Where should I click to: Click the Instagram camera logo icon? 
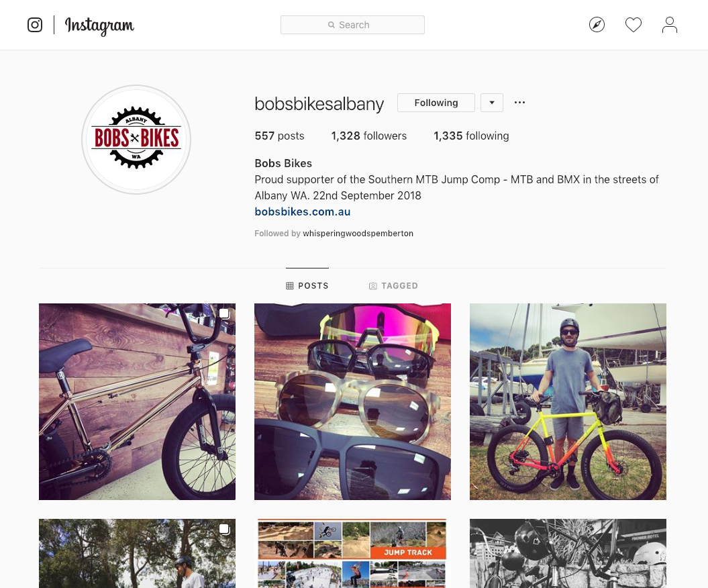coord(35,25)
